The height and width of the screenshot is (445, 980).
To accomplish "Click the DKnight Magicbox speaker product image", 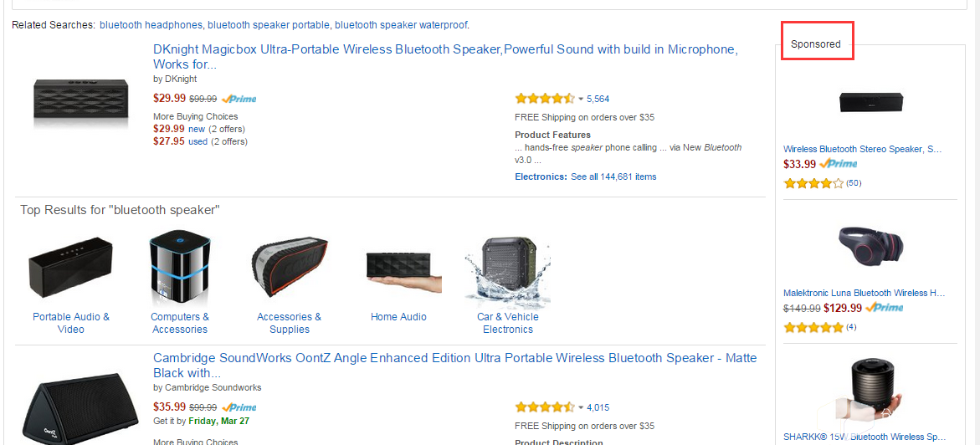I will (x=80, y=99).
